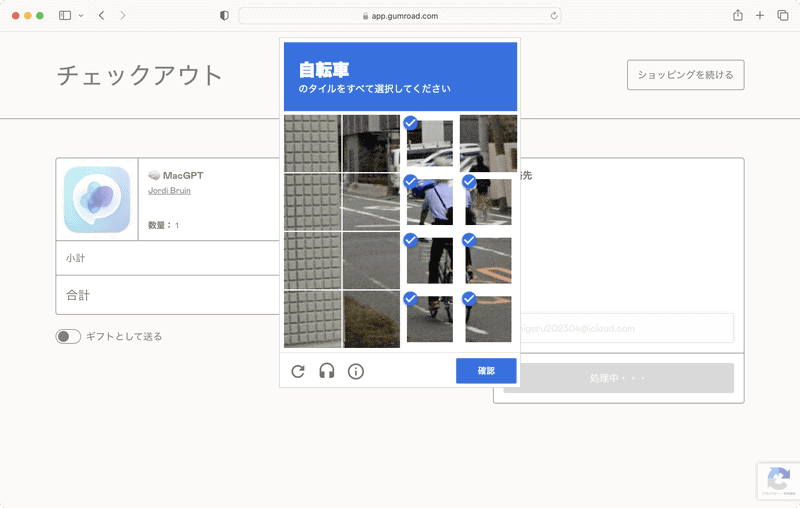Click the greyed-out 処理中 button
Image resolution: width=800 pixels, height=508 pixels.
click(618, 378)
